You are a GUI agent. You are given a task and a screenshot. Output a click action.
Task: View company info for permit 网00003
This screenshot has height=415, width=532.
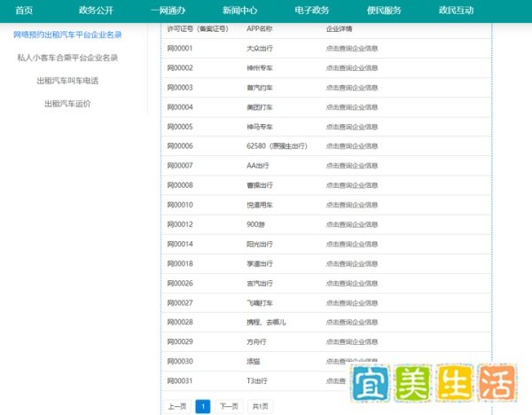tap(352, 88)
